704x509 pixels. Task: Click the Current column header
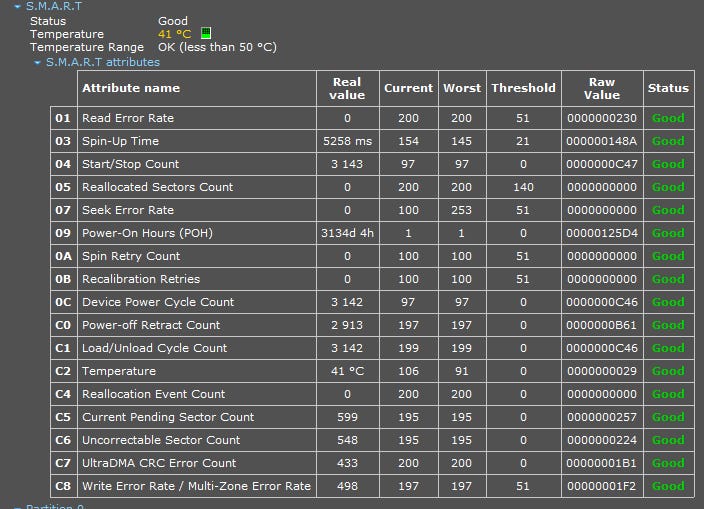pos(408,88)
